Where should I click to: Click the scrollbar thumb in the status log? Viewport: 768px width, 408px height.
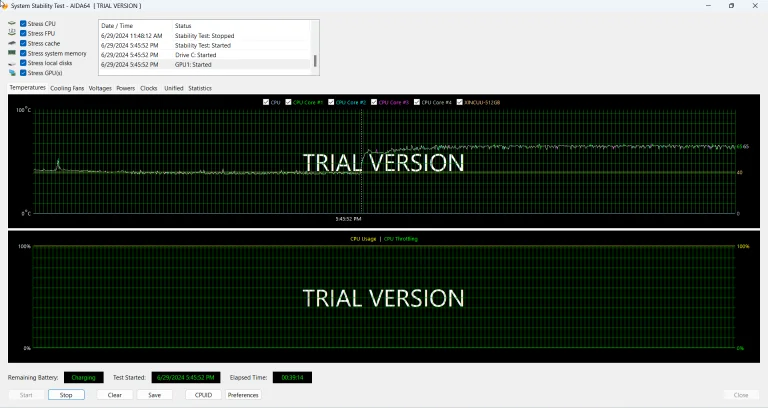tap(315, 61)
